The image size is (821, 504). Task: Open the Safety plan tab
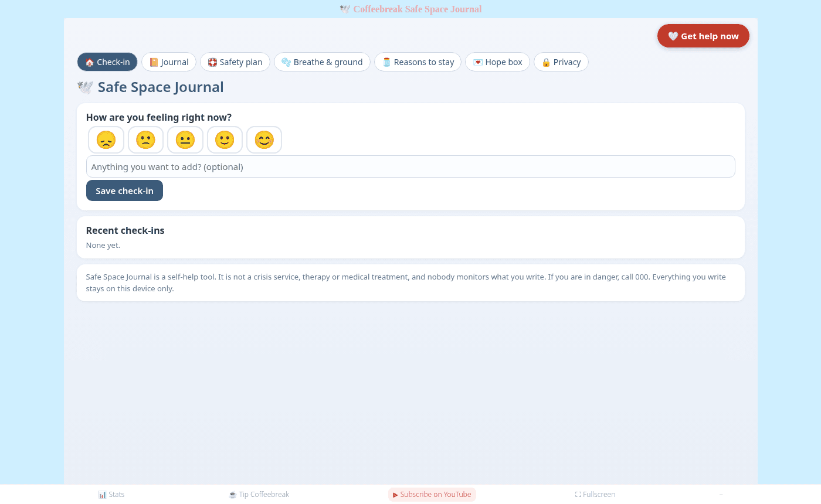tap(235, 62)
